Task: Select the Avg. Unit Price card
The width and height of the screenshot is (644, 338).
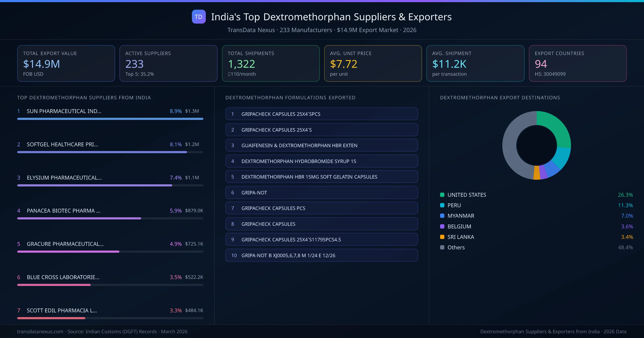Action: (373, 63)
